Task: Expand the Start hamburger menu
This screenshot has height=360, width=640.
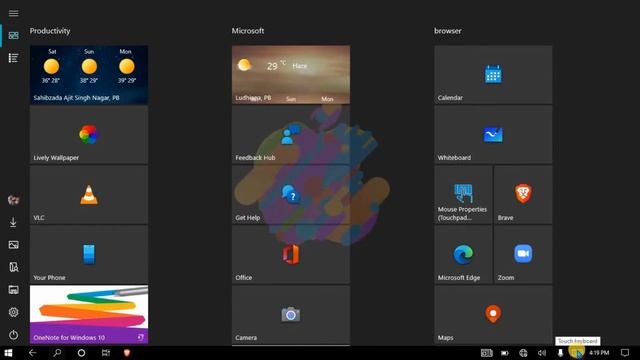Action: coord(13,13)
